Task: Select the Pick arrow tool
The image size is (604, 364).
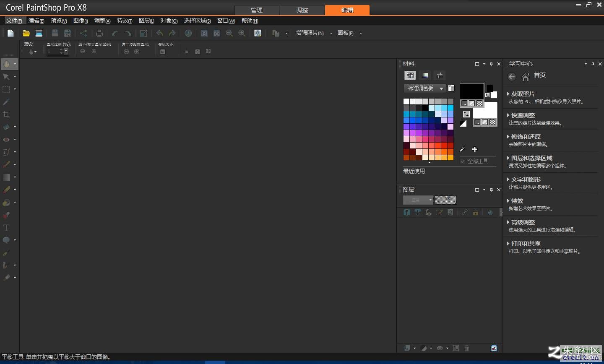Action: 6,77
